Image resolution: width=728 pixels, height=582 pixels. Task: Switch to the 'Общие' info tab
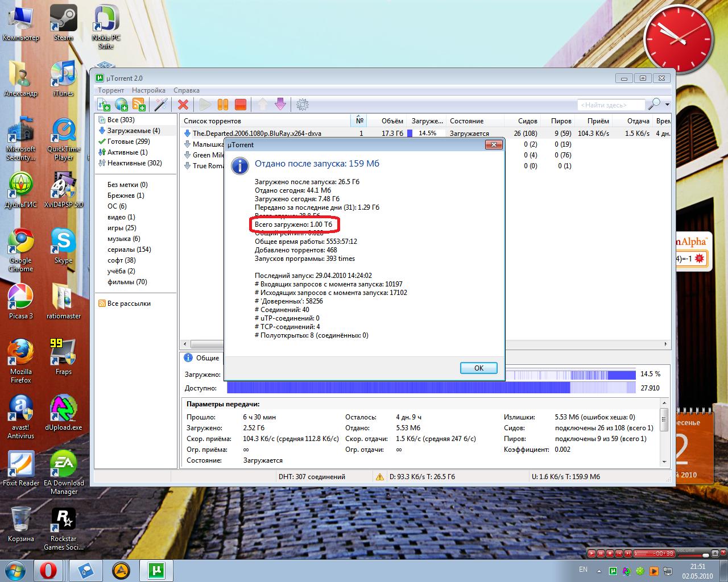click(202, 358)
